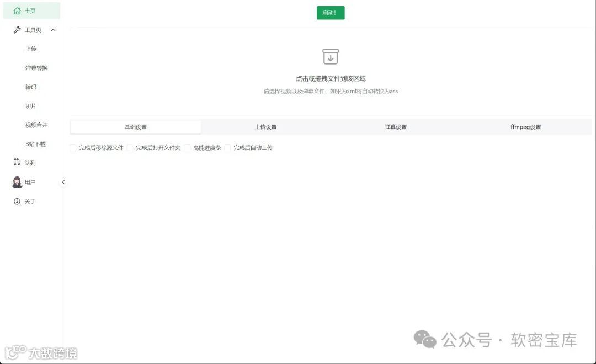The image size is (596, 364).
Task: Click the wrench icon beside 工具页
Action: [x=17, y=30]
